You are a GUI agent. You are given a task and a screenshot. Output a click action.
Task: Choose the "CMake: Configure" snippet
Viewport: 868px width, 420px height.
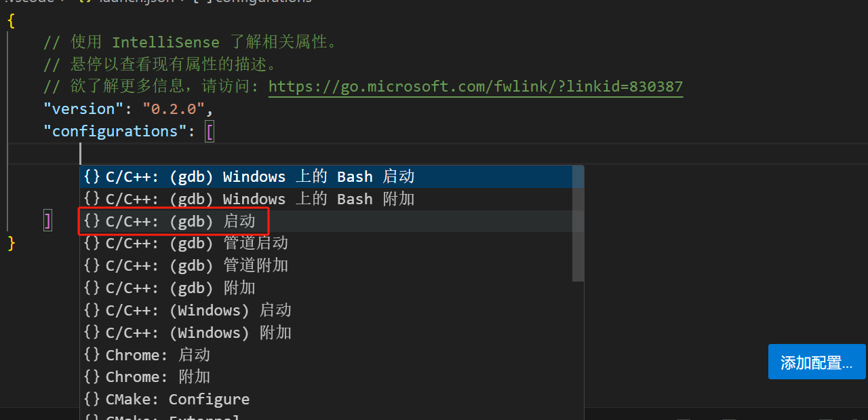click(178, 400)
